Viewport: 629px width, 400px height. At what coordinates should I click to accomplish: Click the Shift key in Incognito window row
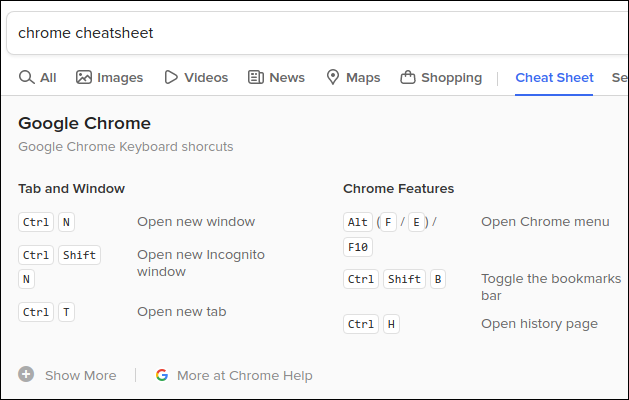(x=79, y=255)
